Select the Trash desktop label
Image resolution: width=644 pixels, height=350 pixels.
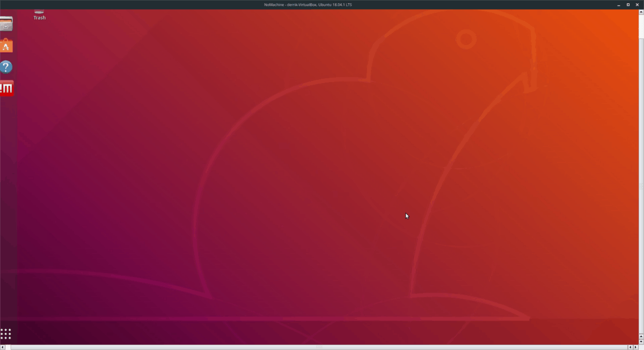39,17
